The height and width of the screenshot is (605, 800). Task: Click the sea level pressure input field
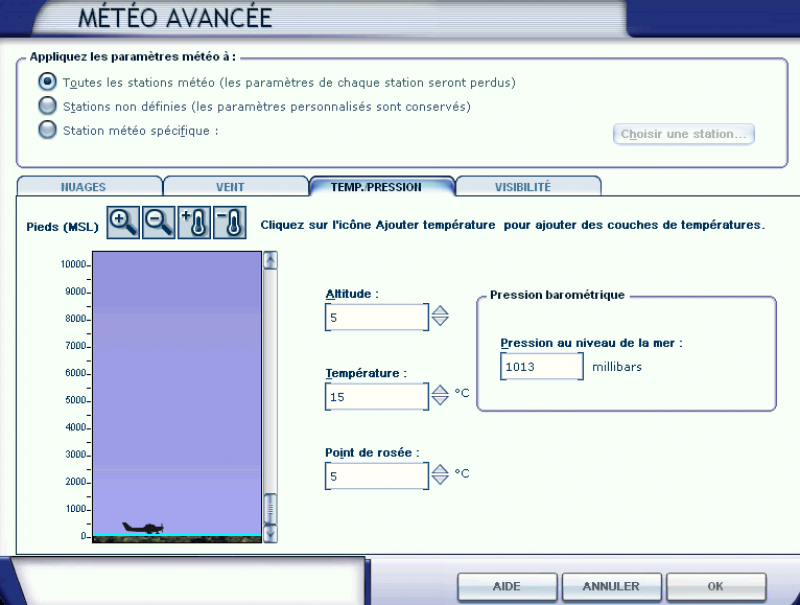(541, 367)
